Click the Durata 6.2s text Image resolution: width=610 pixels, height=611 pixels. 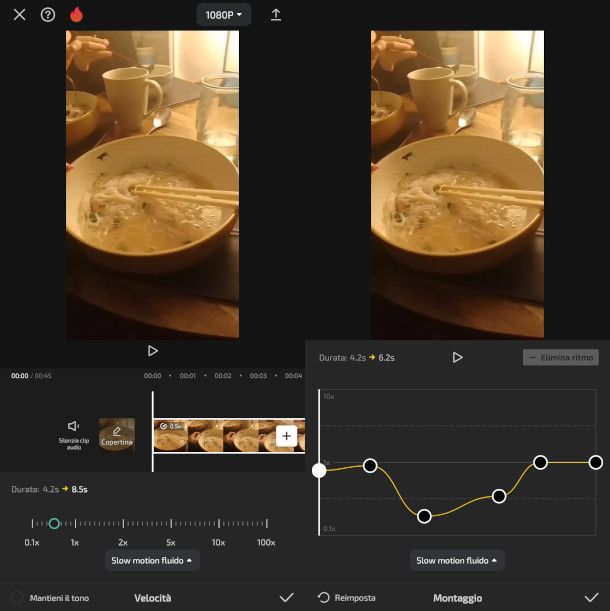(x=357, y=357)
